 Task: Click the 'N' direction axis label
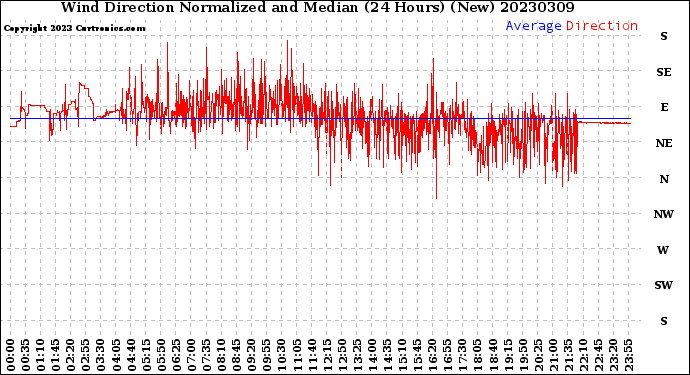[x=664, y=179]
